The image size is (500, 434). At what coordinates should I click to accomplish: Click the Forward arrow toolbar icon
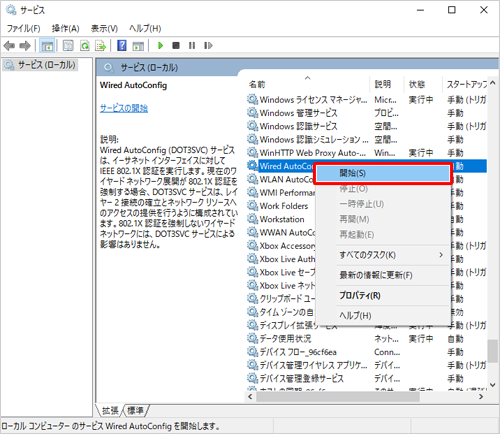[25, 45]
